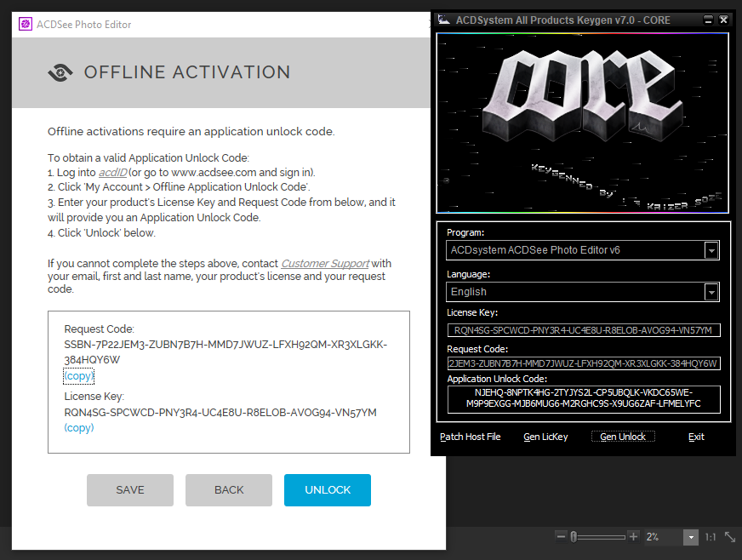Click the zoom slider handle
Screen dimensions: 742x560
[x=574, y=537]
